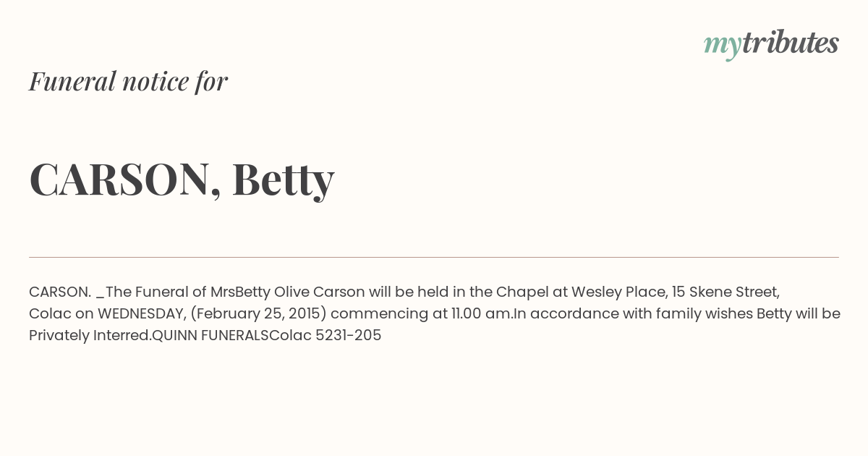Click the mytributes logo
Screen dimensions: 868x456
coord(771,44)
